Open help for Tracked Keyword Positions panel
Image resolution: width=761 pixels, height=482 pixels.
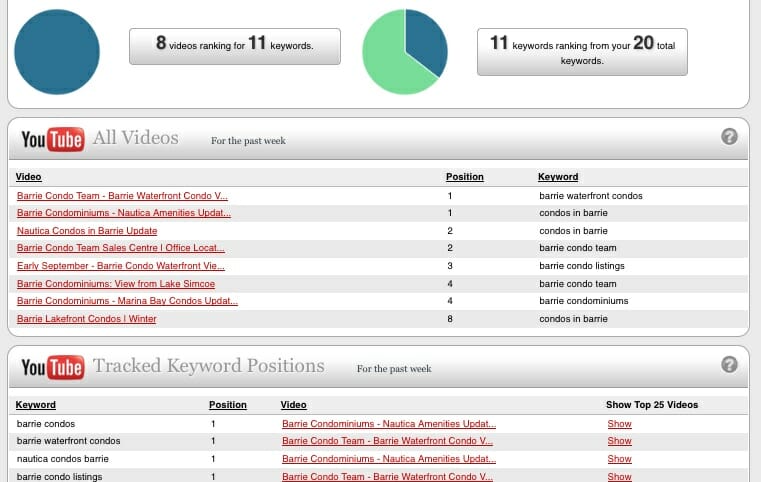[x=729, y=365]
